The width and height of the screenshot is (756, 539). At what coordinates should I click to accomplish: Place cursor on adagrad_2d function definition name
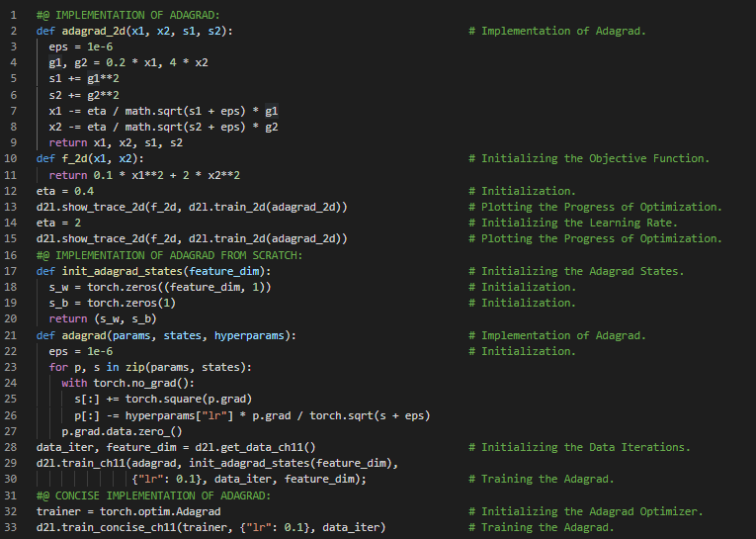pos(101,32)
